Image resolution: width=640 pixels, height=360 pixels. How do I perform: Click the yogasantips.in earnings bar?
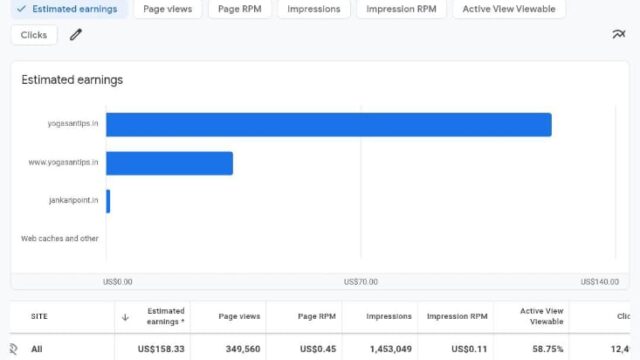[329, 124]
